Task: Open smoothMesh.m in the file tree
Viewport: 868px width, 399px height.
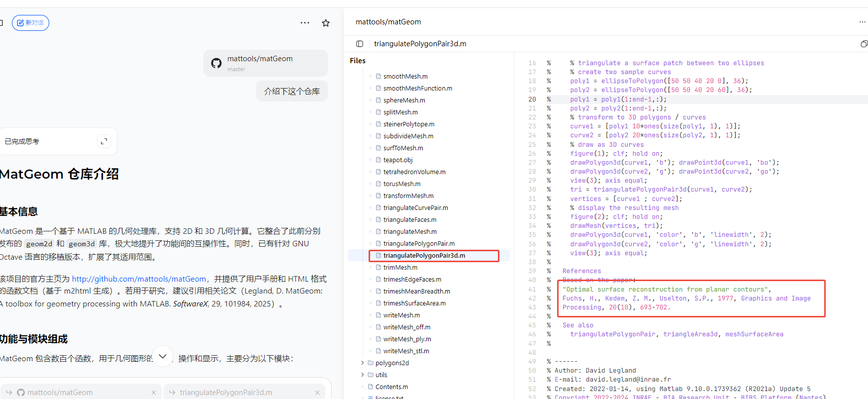Action: pos(405,76)
